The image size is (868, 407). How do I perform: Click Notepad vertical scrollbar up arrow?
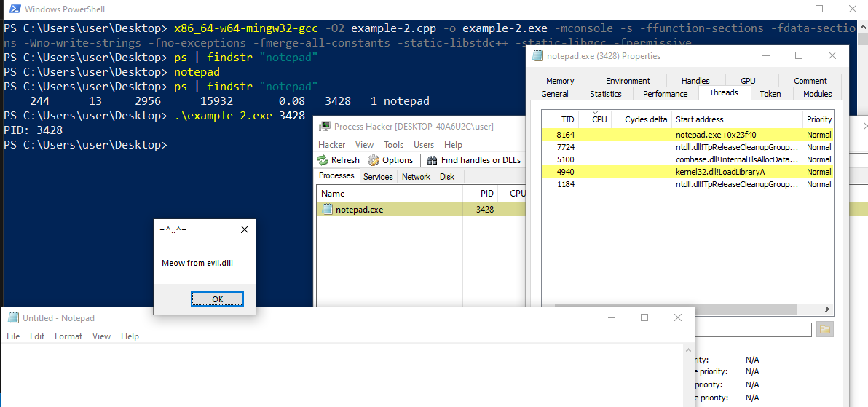[x=689, y=350]
